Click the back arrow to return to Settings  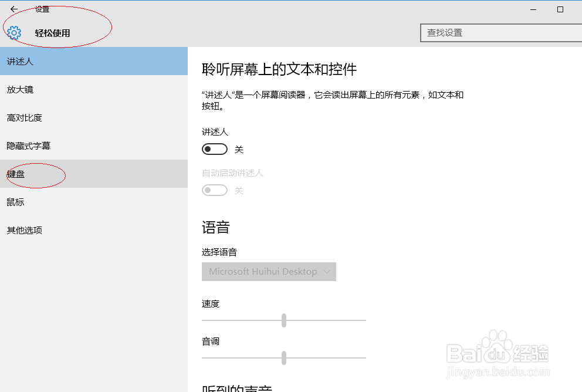click(13, 9)
